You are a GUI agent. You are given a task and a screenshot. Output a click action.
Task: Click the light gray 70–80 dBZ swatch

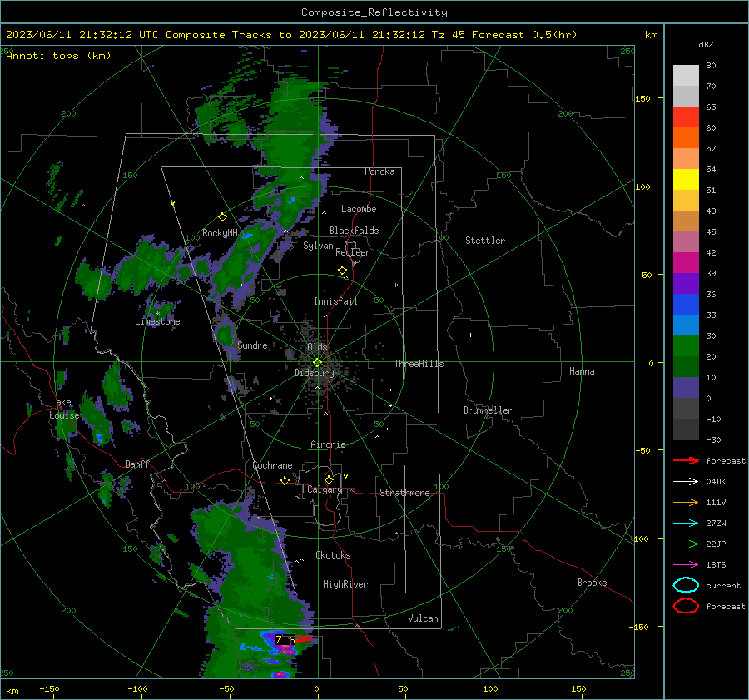pos(686,76)
